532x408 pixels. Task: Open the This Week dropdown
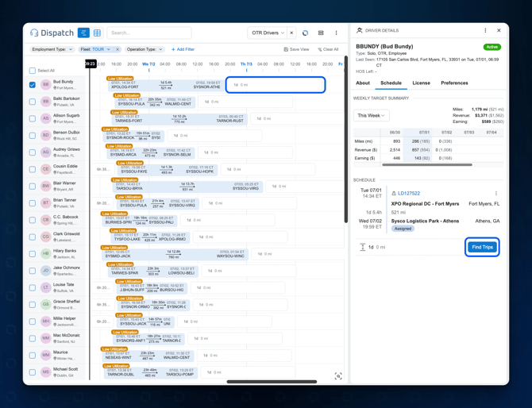[x=371, y=115]
